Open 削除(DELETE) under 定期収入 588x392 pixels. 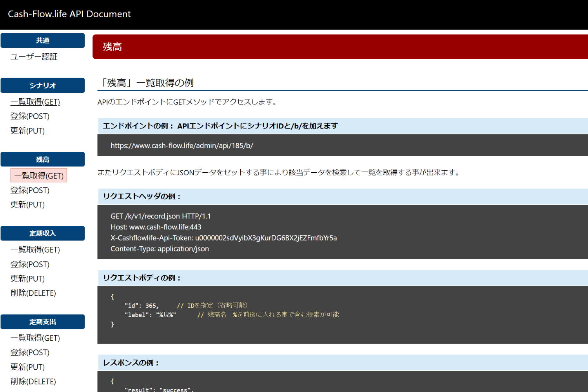pyautogui.click(x=33, y=293)
